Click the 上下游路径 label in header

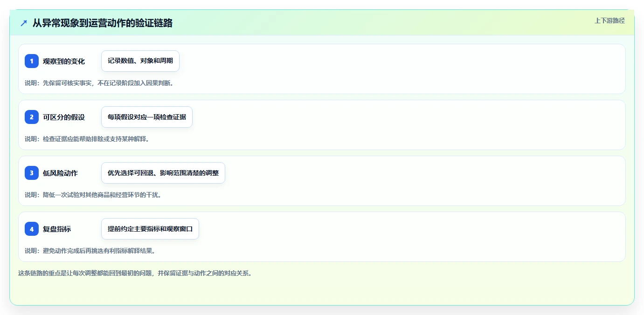(609, 21)
